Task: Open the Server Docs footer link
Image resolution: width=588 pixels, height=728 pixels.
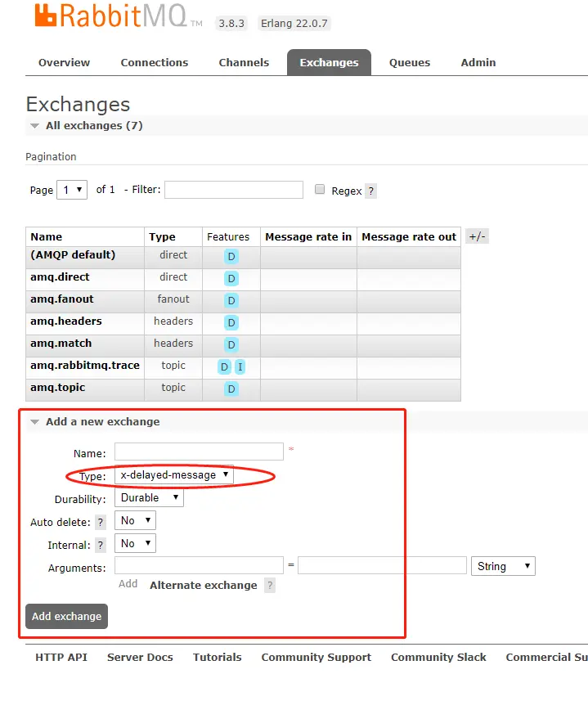Action: coord(140,658)
